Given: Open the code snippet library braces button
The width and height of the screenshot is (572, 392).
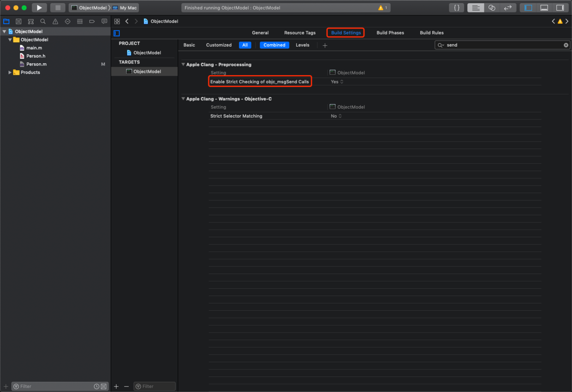Looking at the screenshot, I should pyautogui.click(x=456, y=8).
